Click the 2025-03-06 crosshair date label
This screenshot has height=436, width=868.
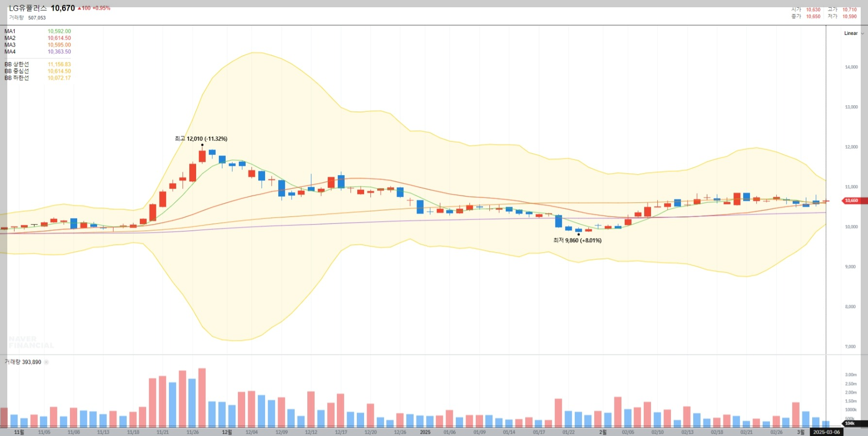826,432
